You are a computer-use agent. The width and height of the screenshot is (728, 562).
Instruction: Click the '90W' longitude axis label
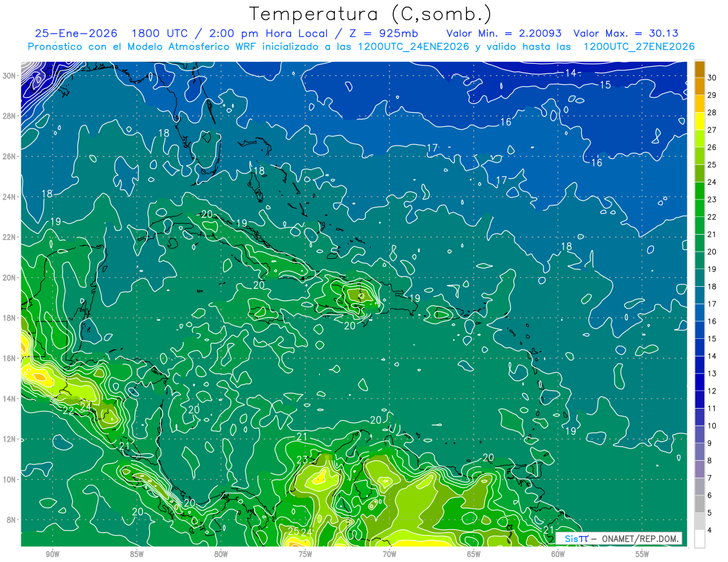[x=53, y=554]
